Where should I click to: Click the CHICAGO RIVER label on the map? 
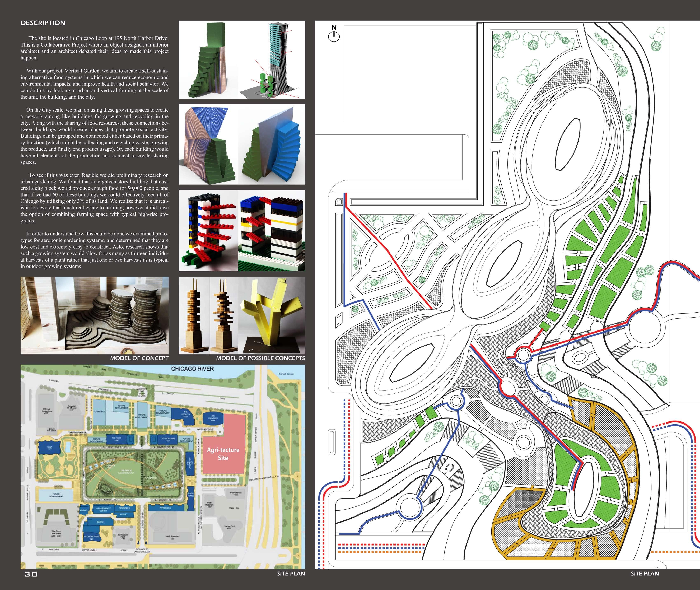(x=192, y=369)
